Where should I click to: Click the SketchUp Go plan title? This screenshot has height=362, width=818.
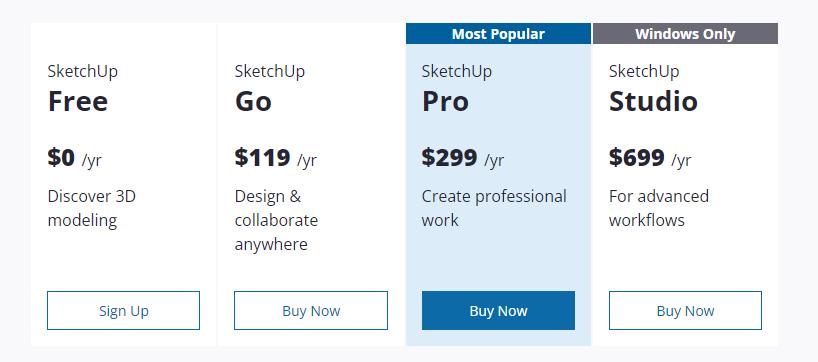[270, 89]
